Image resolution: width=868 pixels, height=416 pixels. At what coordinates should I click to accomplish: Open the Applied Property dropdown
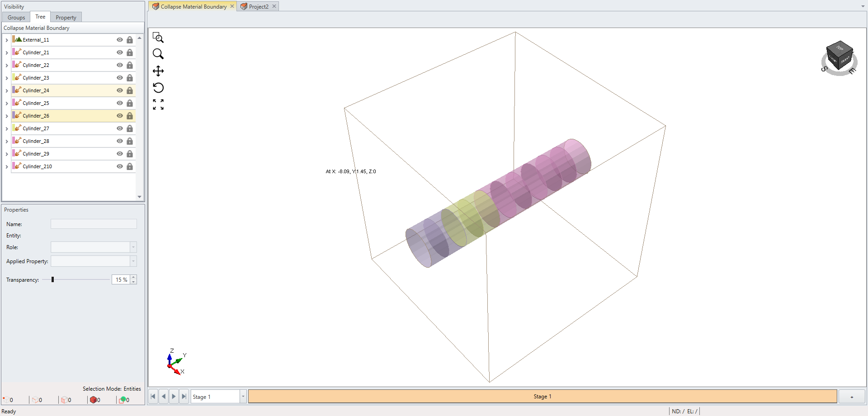coord(133,261)
